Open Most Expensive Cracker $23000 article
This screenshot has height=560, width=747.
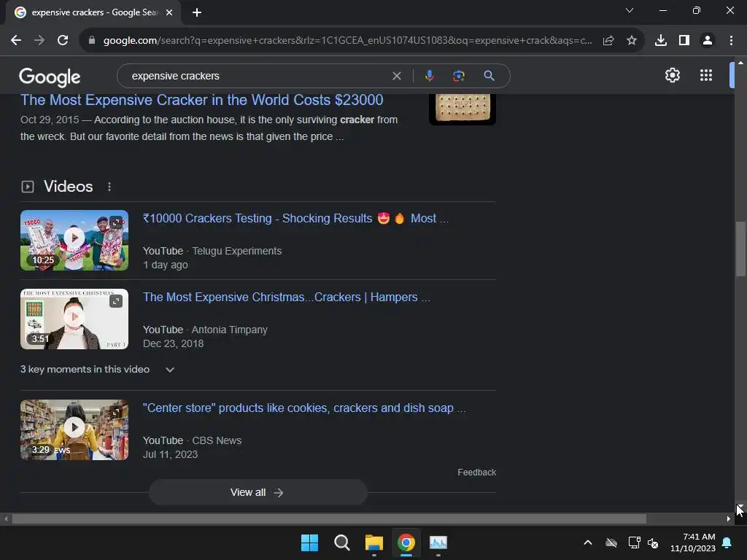point(201,100)
